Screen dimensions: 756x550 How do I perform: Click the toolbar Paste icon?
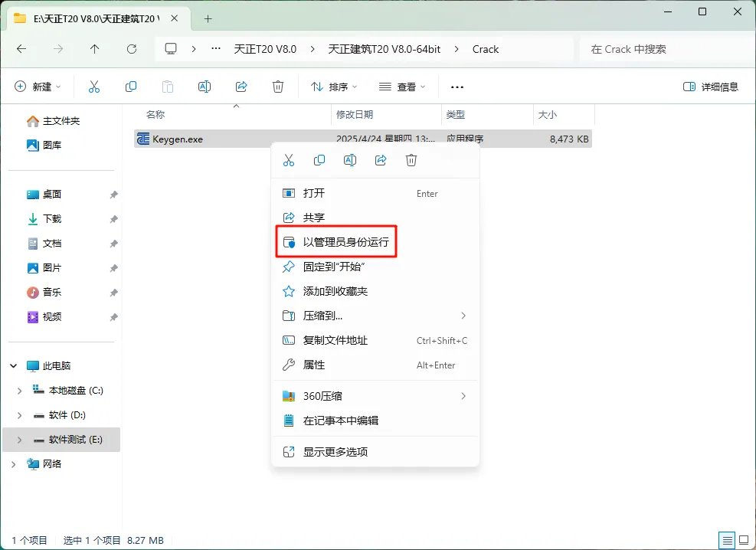tap(167, 87)
